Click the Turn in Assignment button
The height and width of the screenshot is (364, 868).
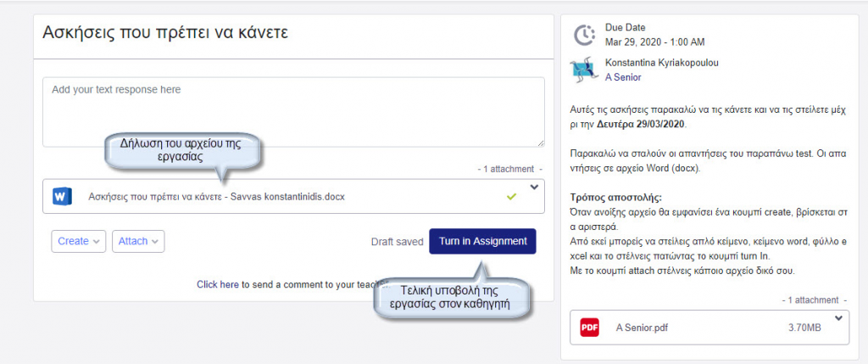pos(482,241)
